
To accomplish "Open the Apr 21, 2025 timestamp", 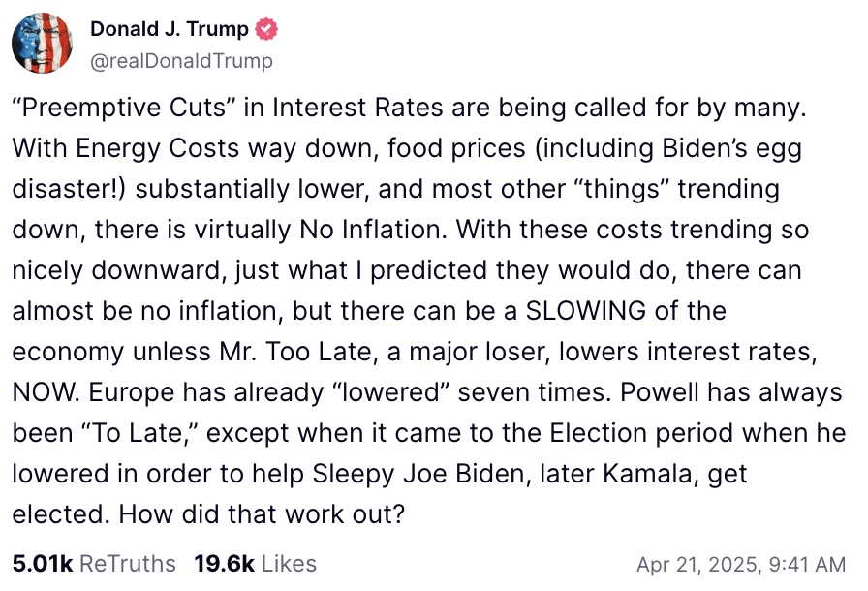I will (741, 564).
